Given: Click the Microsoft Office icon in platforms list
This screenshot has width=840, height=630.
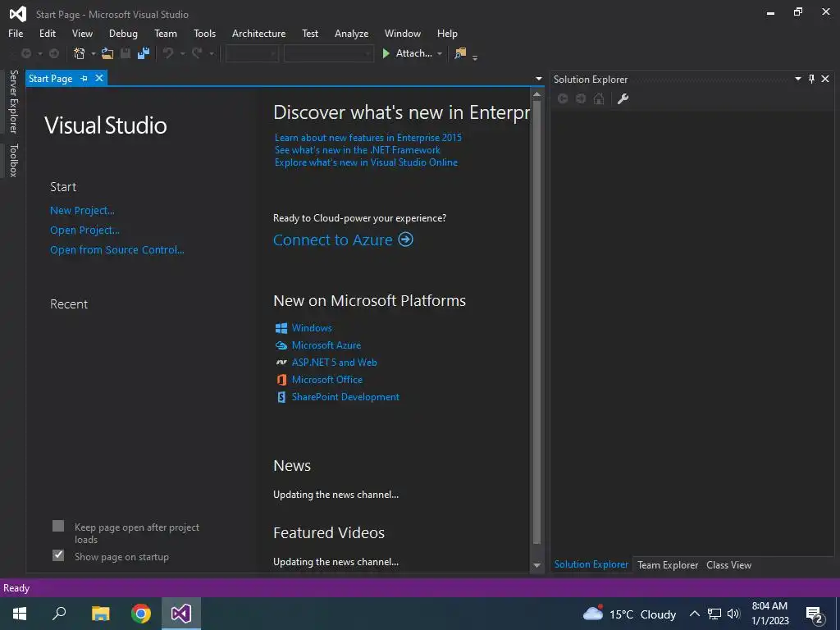Looking at the screenshot, I should click(x=281, y=380).
